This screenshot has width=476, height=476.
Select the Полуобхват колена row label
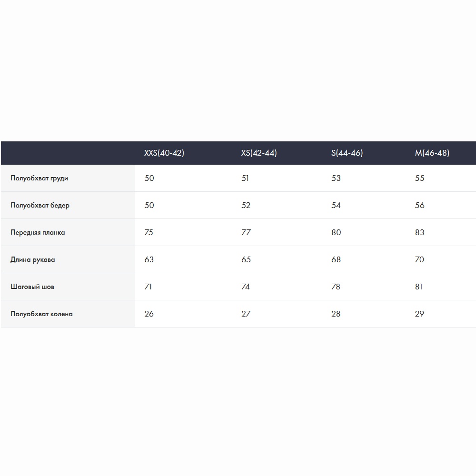pos(41,314)
